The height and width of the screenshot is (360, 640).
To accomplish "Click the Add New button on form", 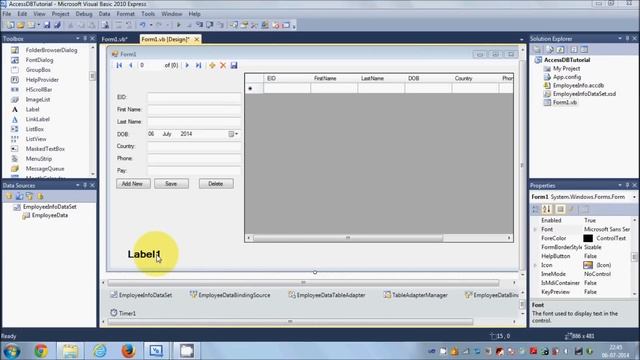I will [x=133, y=184].
